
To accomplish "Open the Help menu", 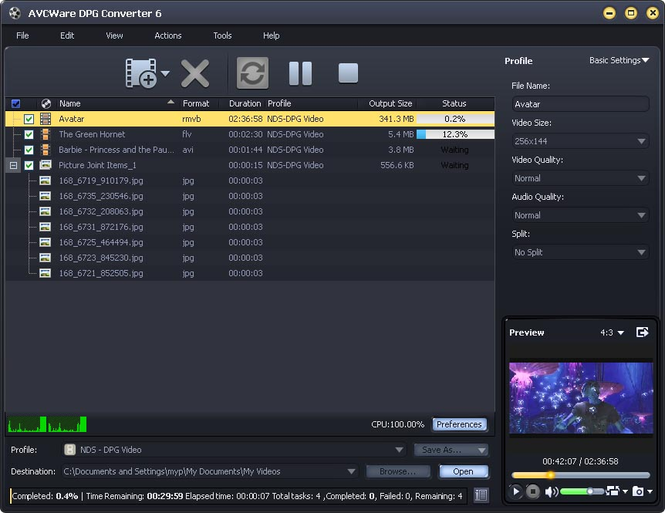I will tap(271, 36).
